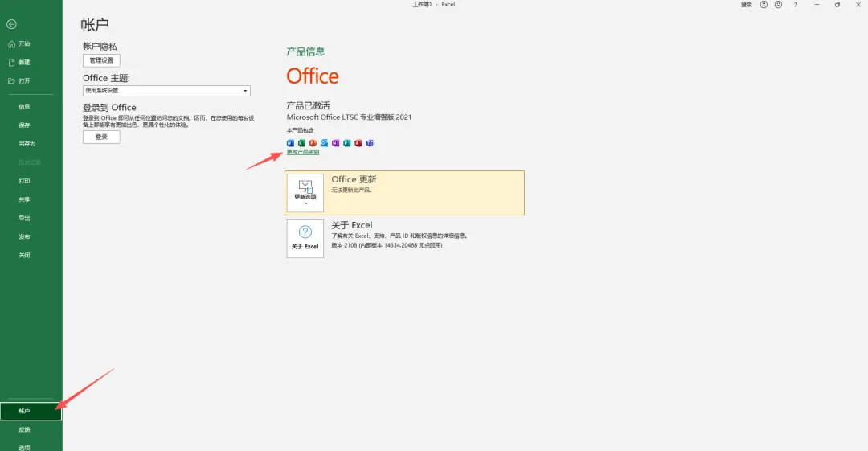Viewport: 868px width, 451px height.
Task: Click the question mark help icon
Action: point(796,5)
